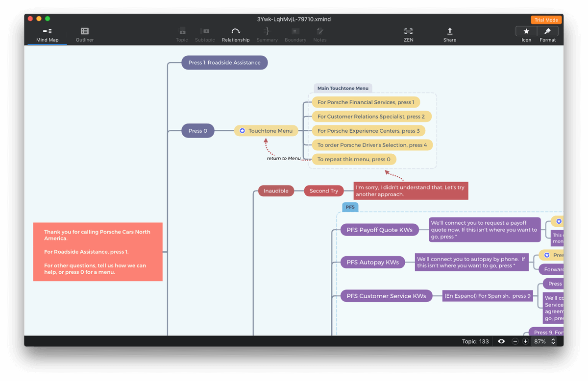588x381 pixels.
Task: Click the return to Menu relationship label
Action: [x=284, y=158]
